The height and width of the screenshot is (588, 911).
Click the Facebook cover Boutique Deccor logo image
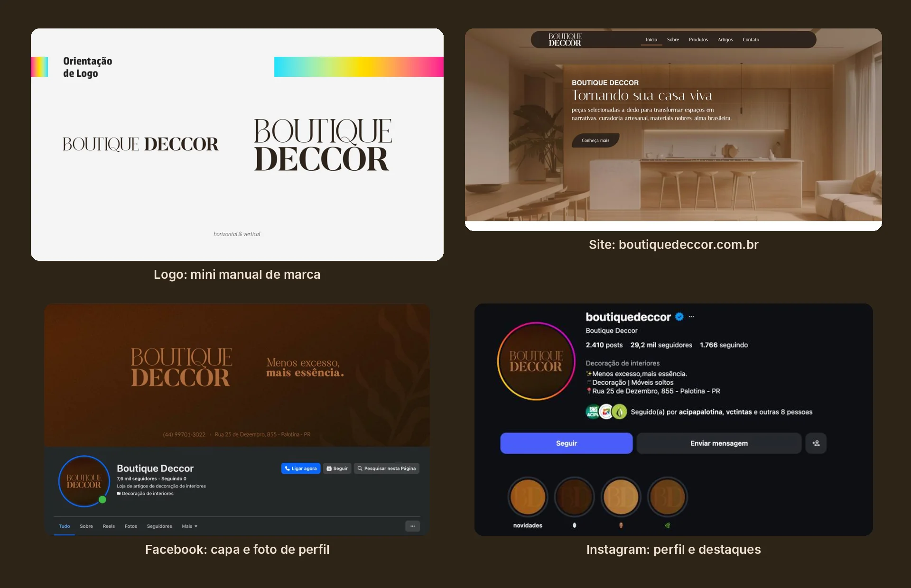click(x=181, y=367)
